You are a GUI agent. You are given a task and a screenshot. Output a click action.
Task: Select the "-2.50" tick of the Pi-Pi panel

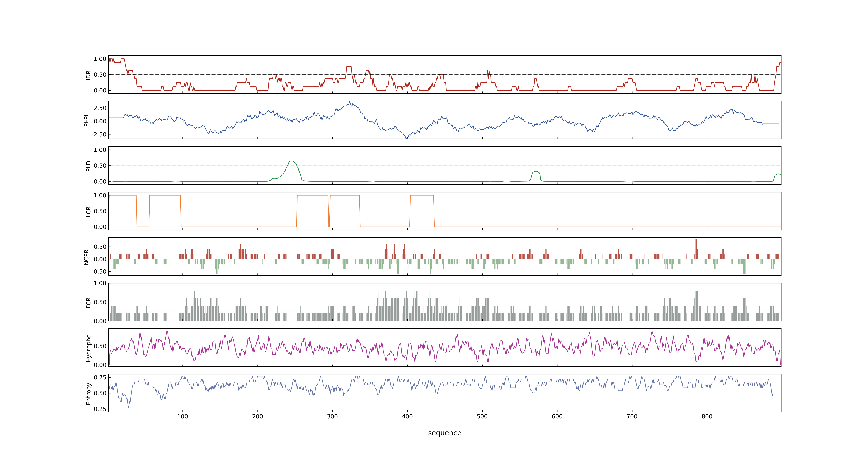coord(99,134)
